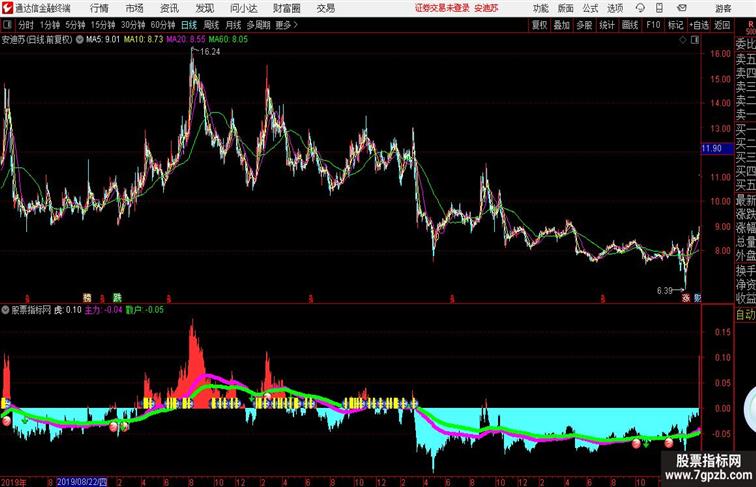756x487 pixels.
Task: Click the 多股 multi-stock button
Action: 584,25
